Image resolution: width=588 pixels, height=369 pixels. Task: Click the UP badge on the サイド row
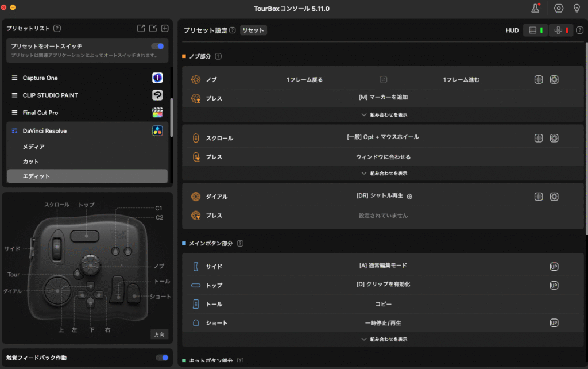(554, 267)
